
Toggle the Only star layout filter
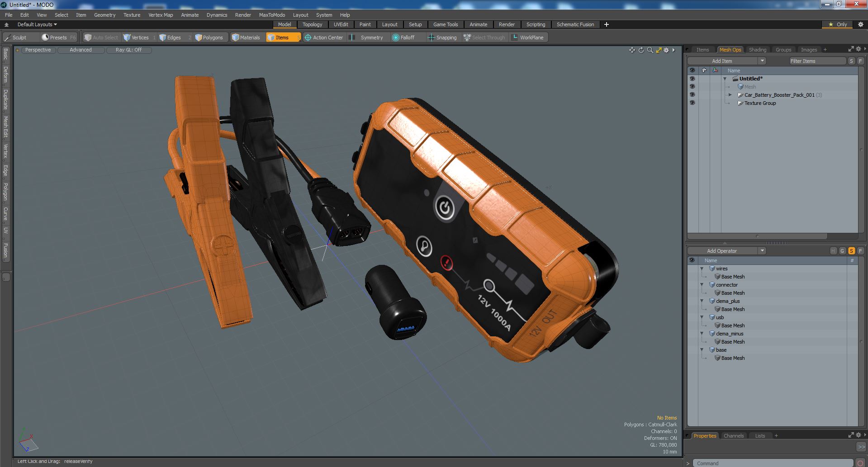point(838,24)
